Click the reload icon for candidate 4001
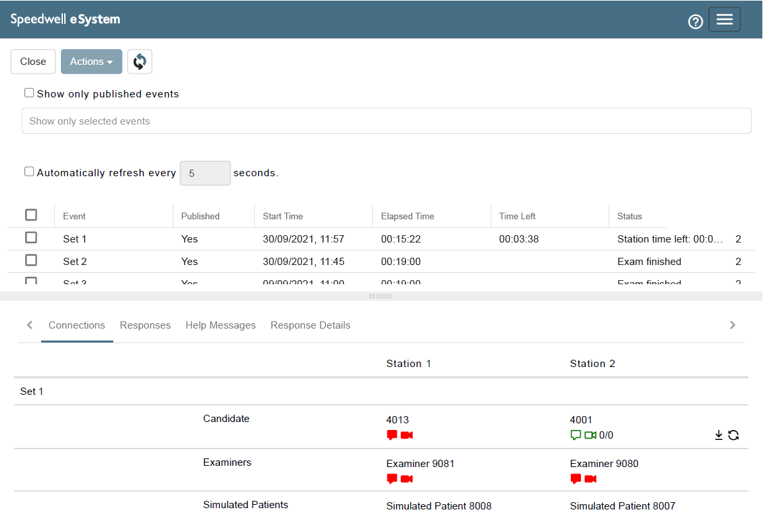763x532 pixels. (x=733, y=435)
